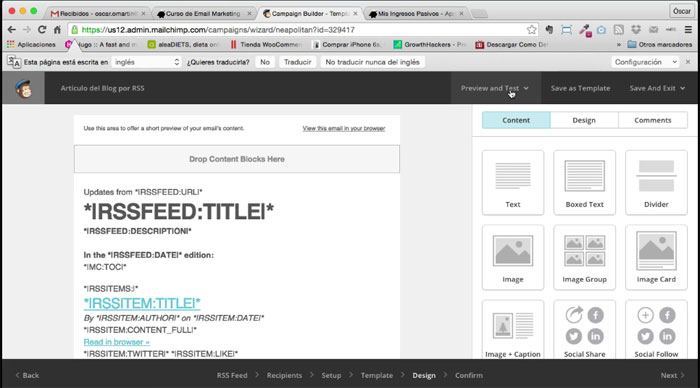
Task: Click the MailChimp monkey logo
Action: (23, 88)
